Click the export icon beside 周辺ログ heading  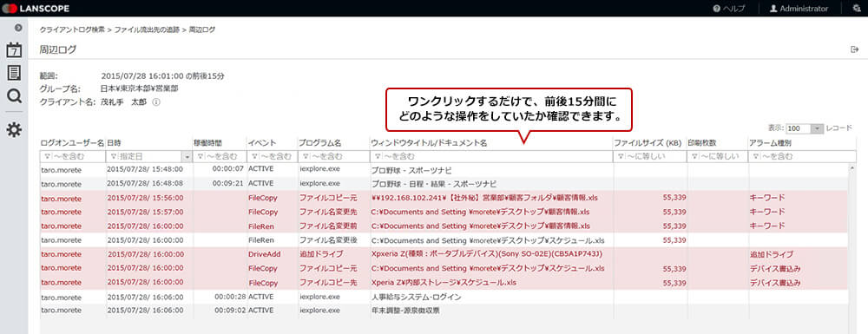[x=854, y=49]
